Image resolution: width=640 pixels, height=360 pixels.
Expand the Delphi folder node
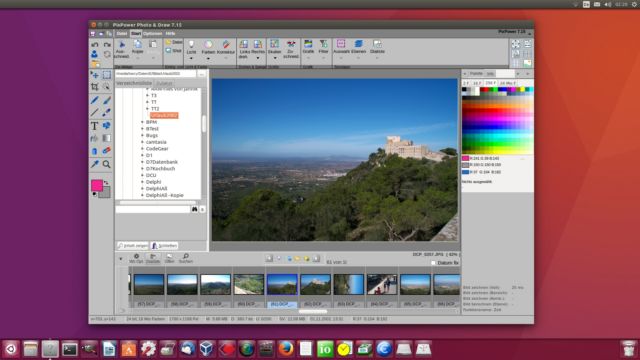142,182
